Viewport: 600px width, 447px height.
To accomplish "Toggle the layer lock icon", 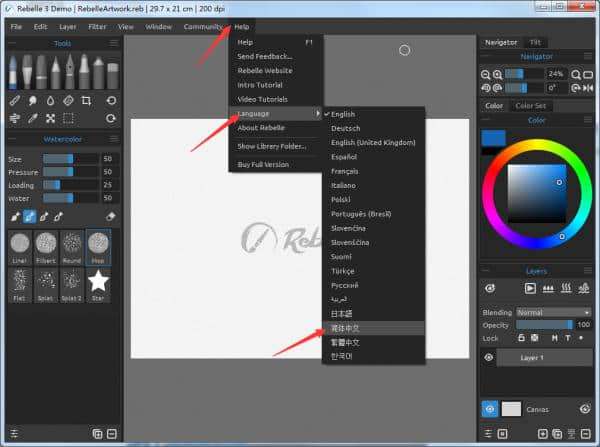I will coord(521,339).
